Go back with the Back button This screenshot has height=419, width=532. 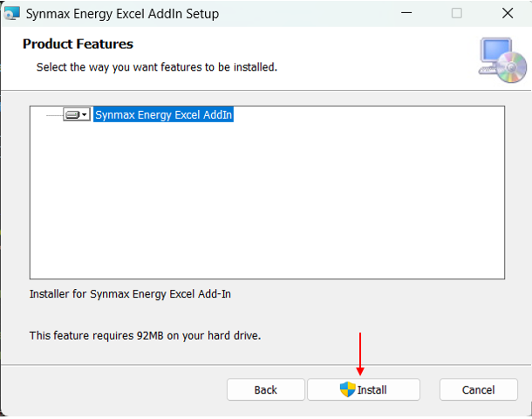pos(266,389)
